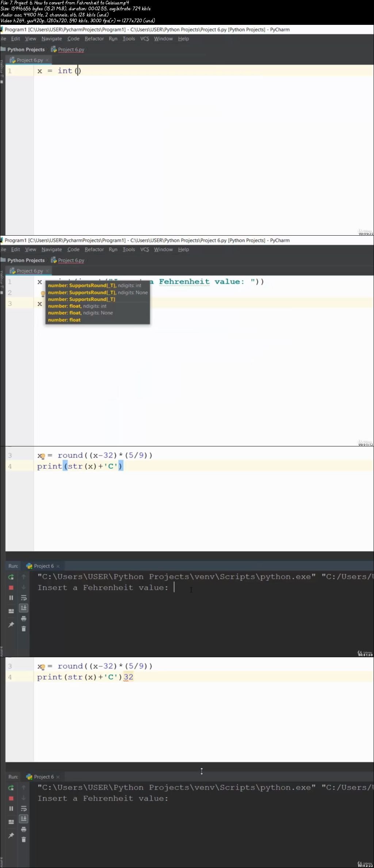
Task: Close Project 6 run tab in frame with 32 after print
Action: coord(58,777)
